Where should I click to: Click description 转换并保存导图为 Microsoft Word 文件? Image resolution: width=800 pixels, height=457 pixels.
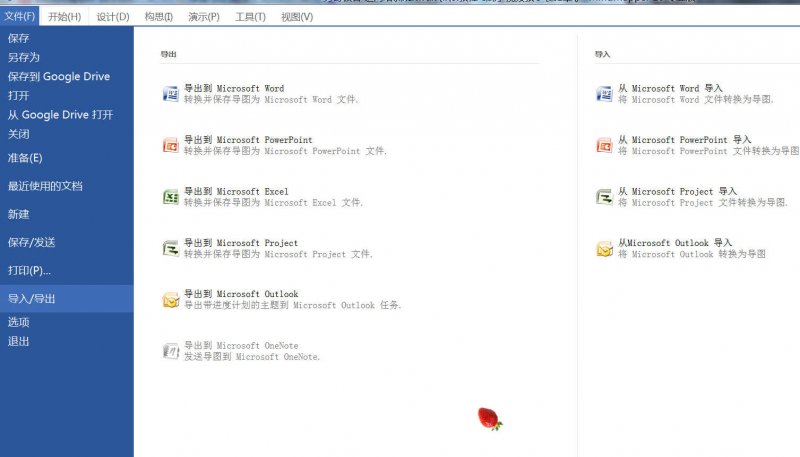[271, 100]
